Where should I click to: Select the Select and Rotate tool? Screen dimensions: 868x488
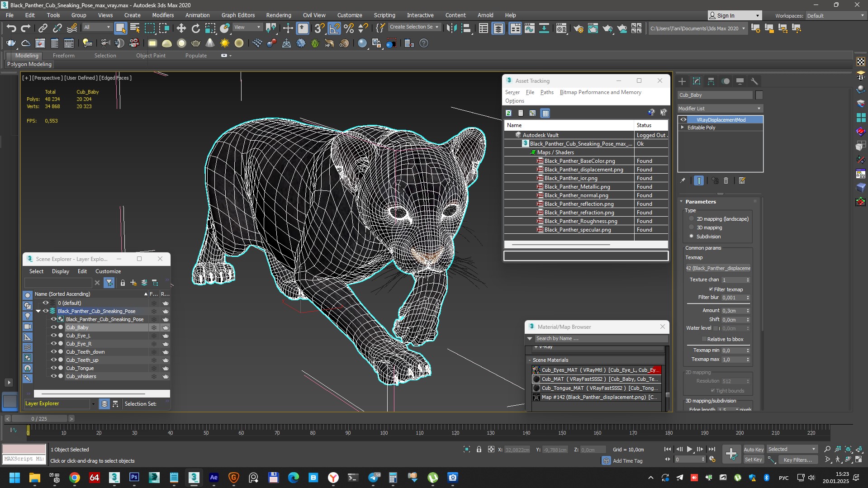(195, 28)
